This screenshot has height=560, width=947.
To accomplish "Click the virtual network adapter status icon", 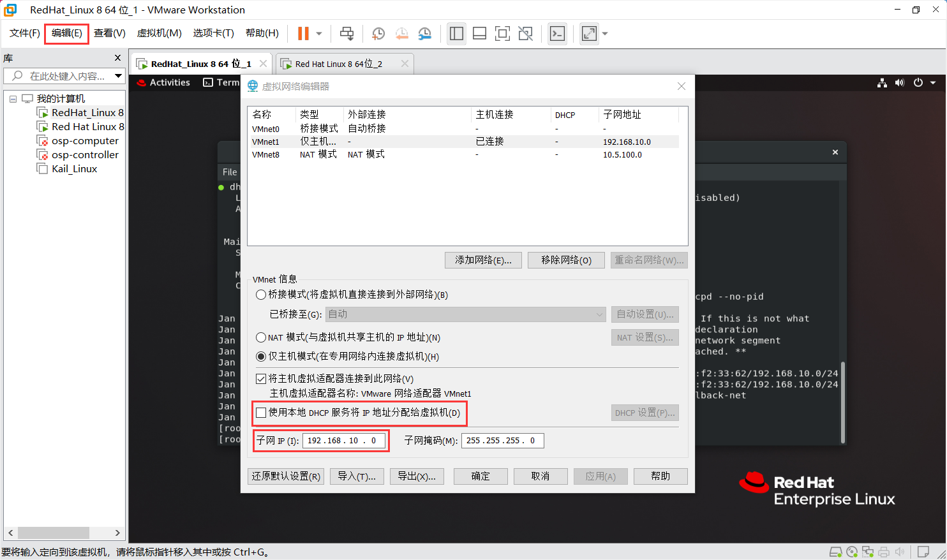I will point(868,551).
